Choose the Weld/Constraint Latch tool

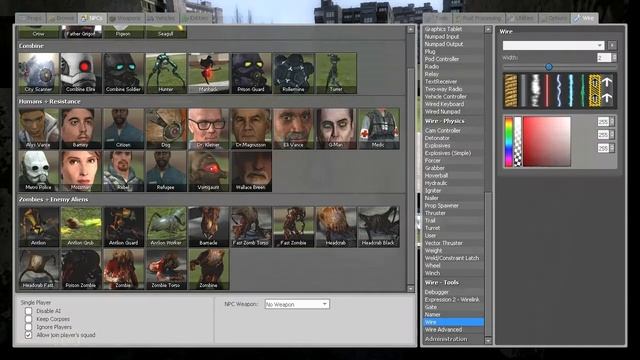(453, 258)
